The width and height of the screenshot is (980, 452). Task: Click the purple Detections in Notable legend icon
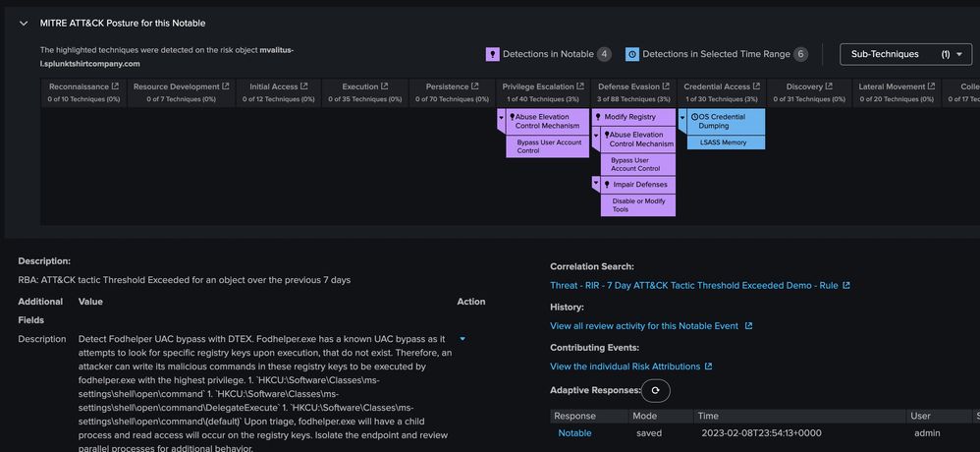pyautogui.click(x=493, y=54)
